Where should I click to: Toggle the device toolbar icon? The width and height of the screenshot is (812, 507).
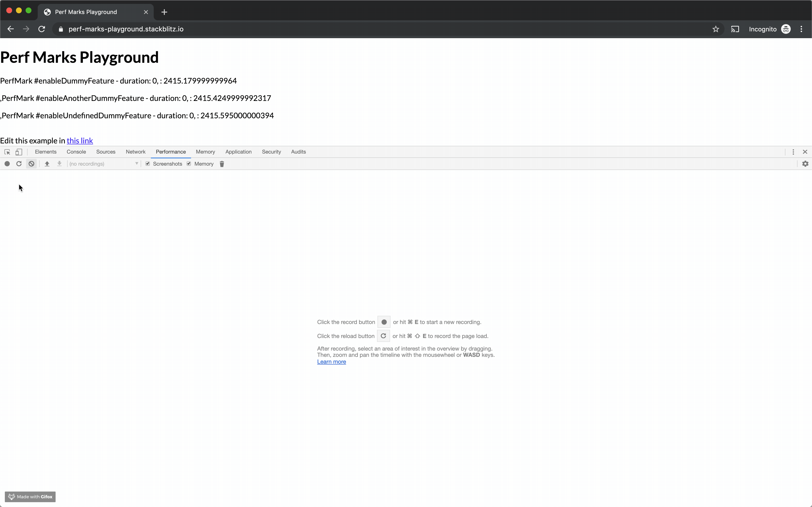click(19, 152)
